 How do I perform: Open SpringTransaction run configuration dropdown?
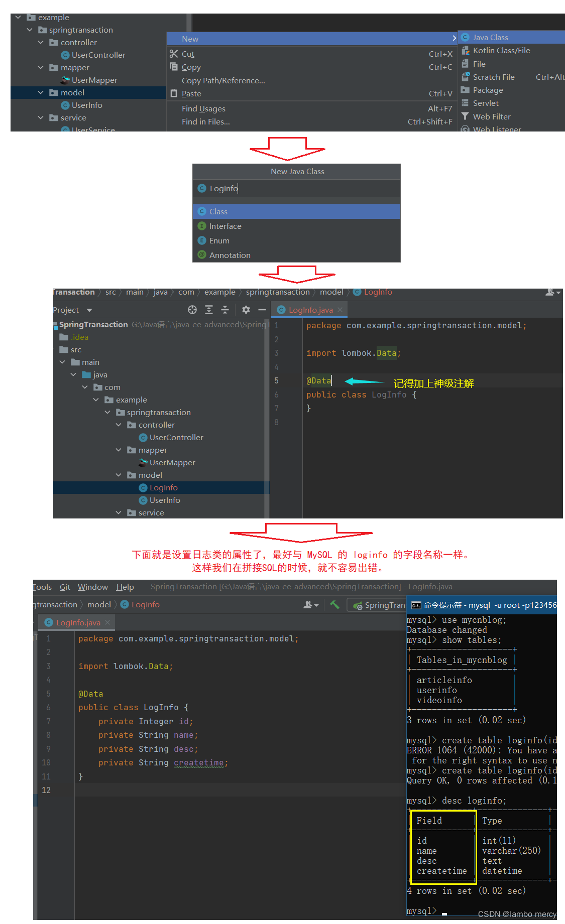(378, 605)
